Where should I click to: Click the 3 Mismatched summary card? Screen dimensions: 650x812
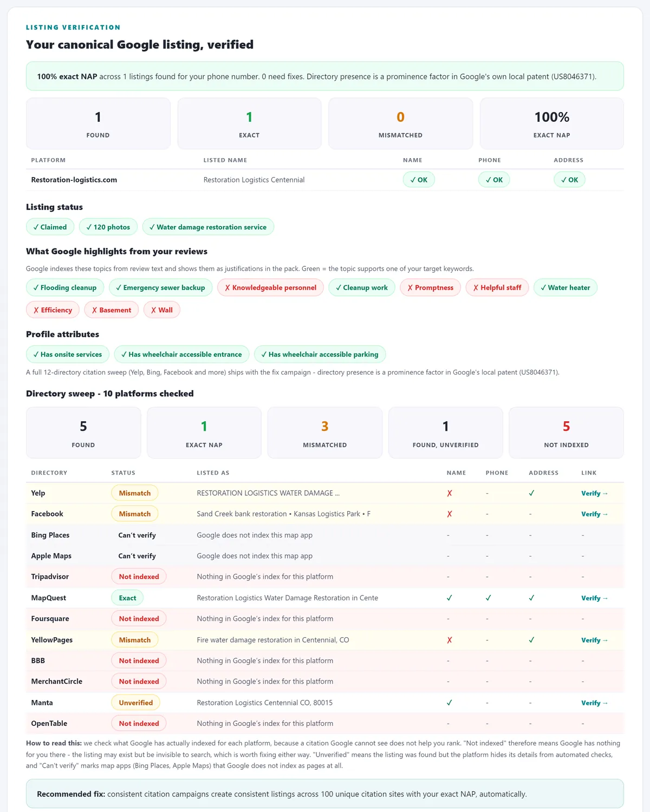(x=325, y=433)
